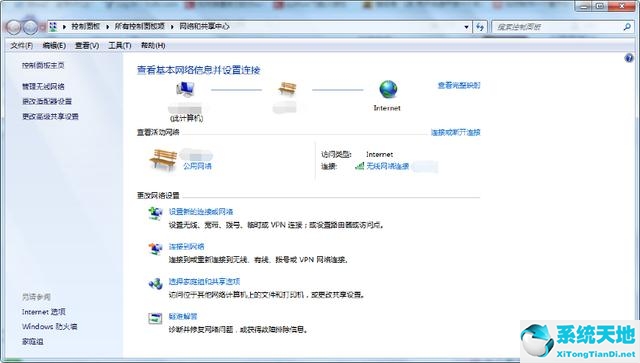
Task: Open the 无线网络连接 link
Action: 388,166
